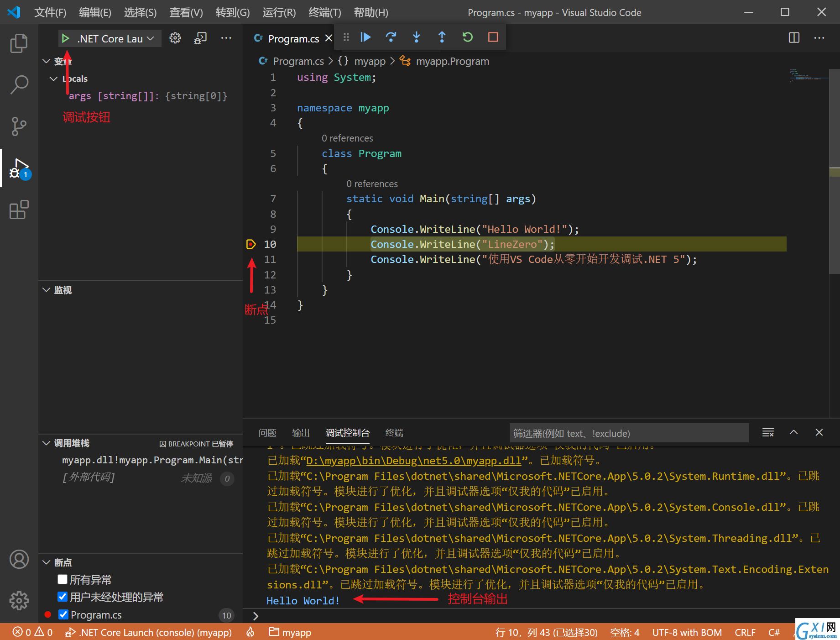Change CRLF line ending setting

tap(745, 632)
